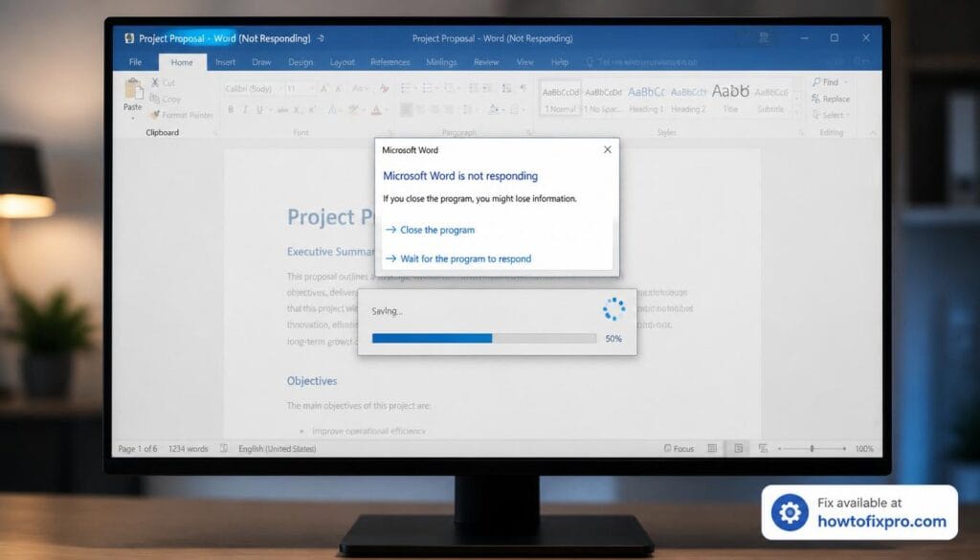Click the howtofixpro.com link
Image resolution: width=980 pixels, height=560 pixels.
881,522
